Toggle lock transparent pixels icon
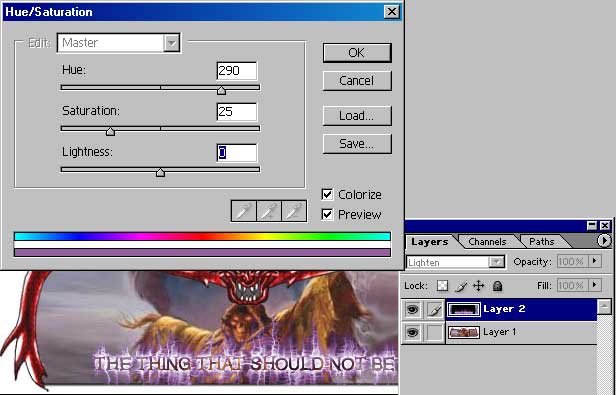Screen dimensions: 616x395 (442, 286)
